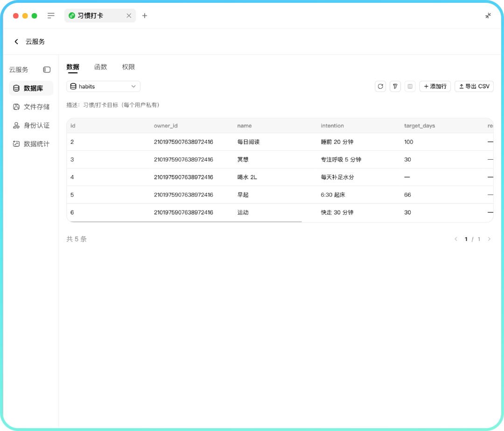Click the 导出 CSV button
The image size is (504, 431).
474,86
